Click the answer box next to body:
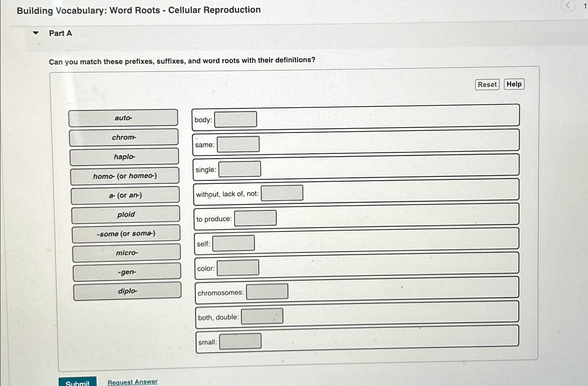This screenshot has height=386, width=588. tap(235, 119)
